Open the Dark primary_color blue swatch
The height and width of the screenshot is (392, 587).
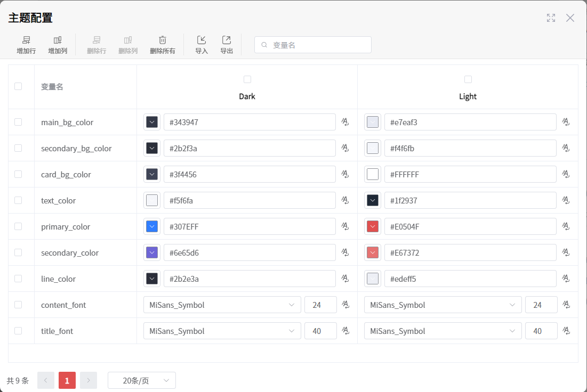pyautogui.click(x=152, y=226)
